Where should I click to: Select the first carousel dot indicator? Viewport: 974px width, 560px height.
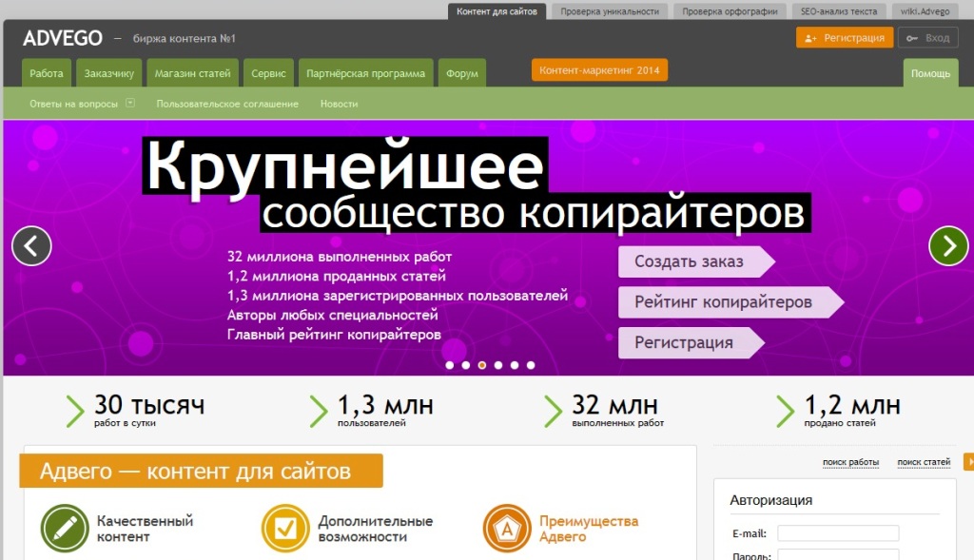450,365
